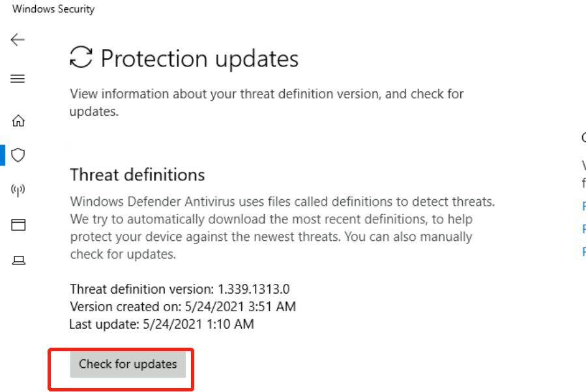Select the shield Virus & threat protection icon

click(x=18, y=155)
